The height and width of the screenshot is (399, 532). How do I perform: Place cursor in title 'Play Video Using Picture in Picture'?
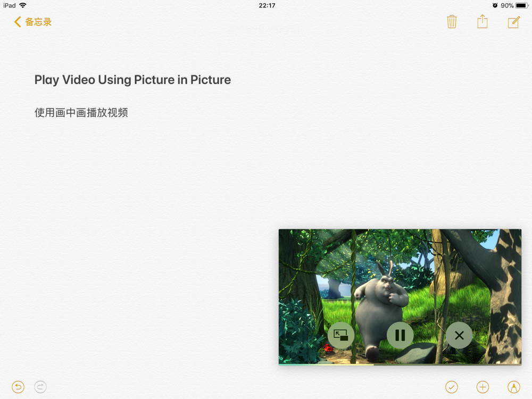[x=132, y=80]
